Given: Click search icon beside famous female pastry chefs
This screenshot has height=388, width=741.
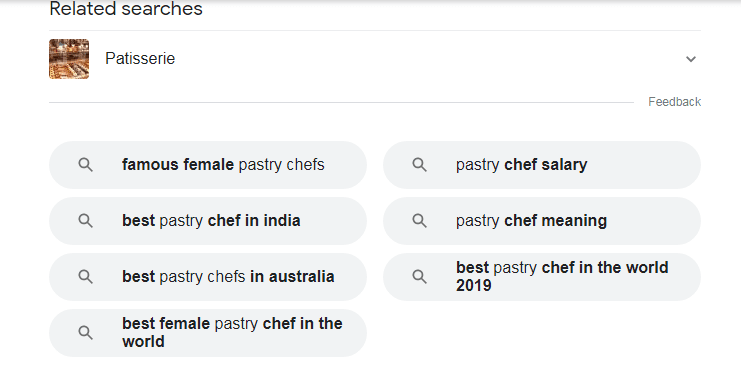Looking at the screenshot, I should pos(86,165).
